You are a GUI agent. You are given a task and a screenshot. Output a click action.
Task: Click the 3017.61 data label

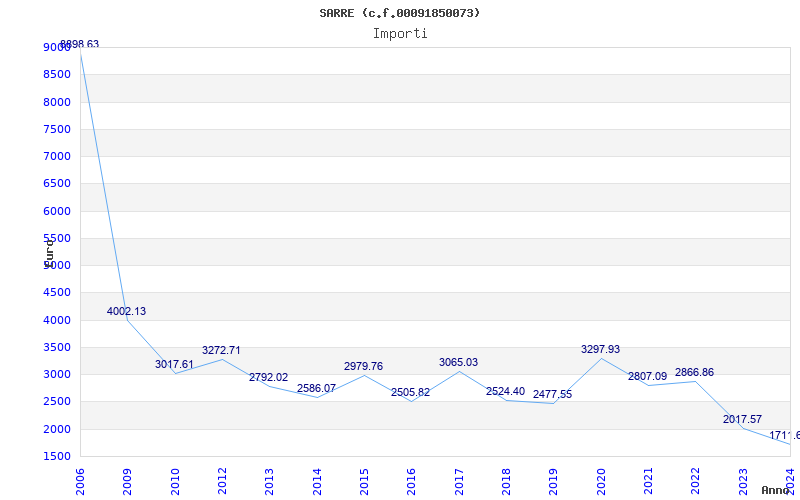click(174, 364)
